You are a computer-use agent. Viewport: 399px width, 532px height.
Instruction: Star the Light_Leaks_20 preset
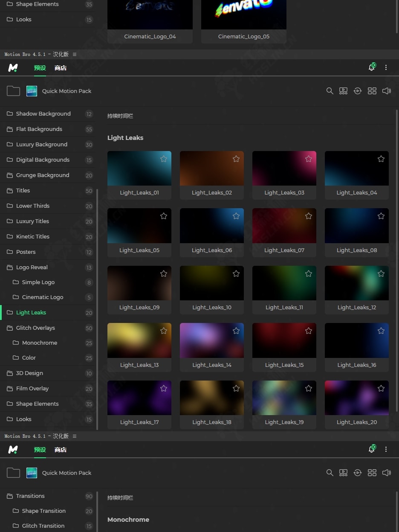(x=381, y=388)
